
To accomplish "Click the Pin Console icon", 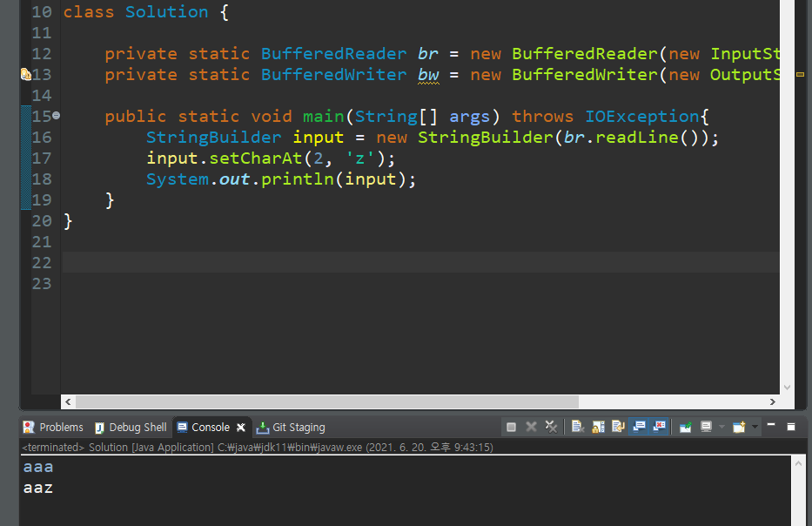I will point(685,427).
